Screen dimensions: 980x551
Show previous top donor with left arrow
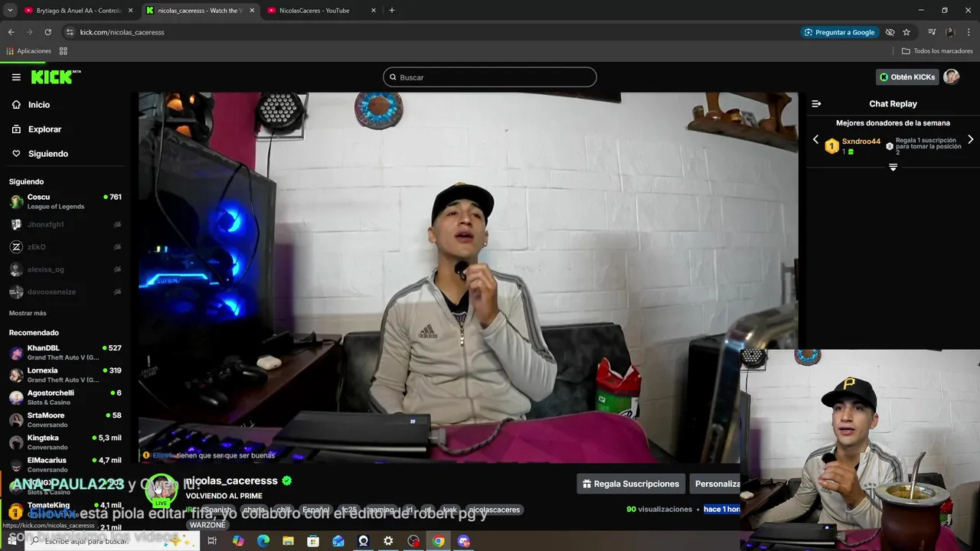tap(815, 140)
